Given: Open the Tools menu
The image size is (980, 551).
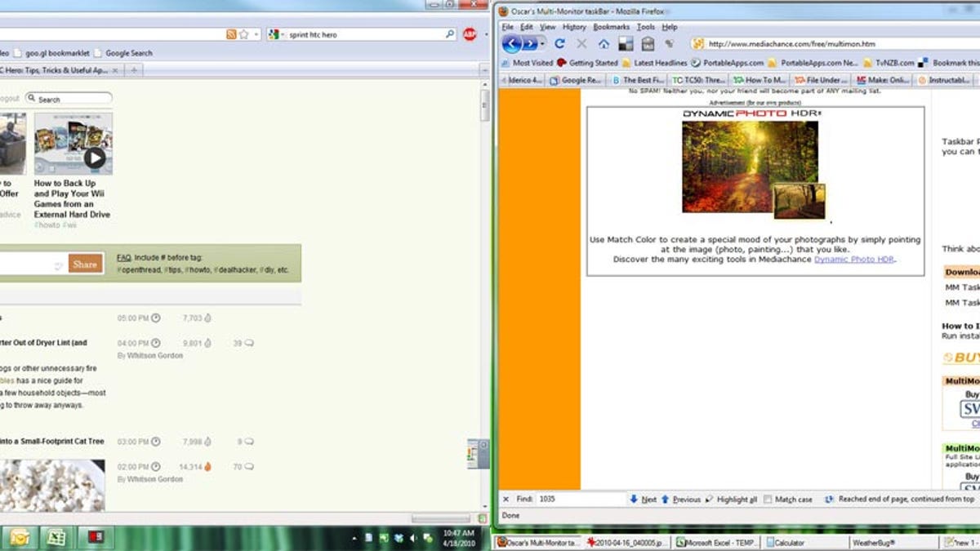Looking at the screenshot, I should [x=646, y=27].
